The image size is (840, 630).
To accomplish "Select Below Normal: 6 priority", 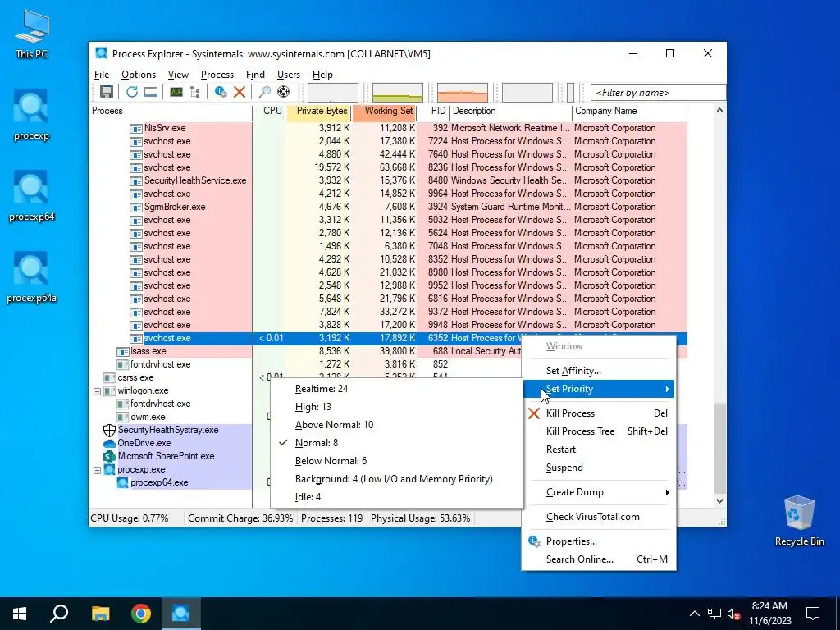I will pos(396,461).
